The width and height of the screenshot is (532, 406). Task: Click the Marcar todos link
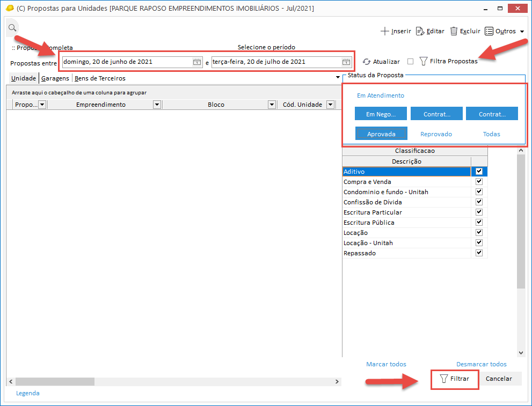(x=386, y=364)
